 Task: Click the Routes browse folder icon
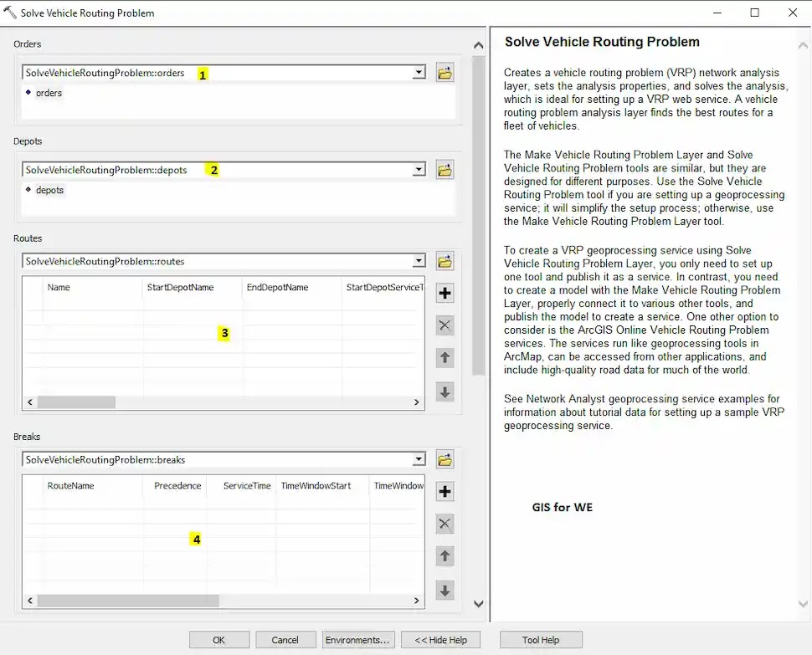coord(445,261)
